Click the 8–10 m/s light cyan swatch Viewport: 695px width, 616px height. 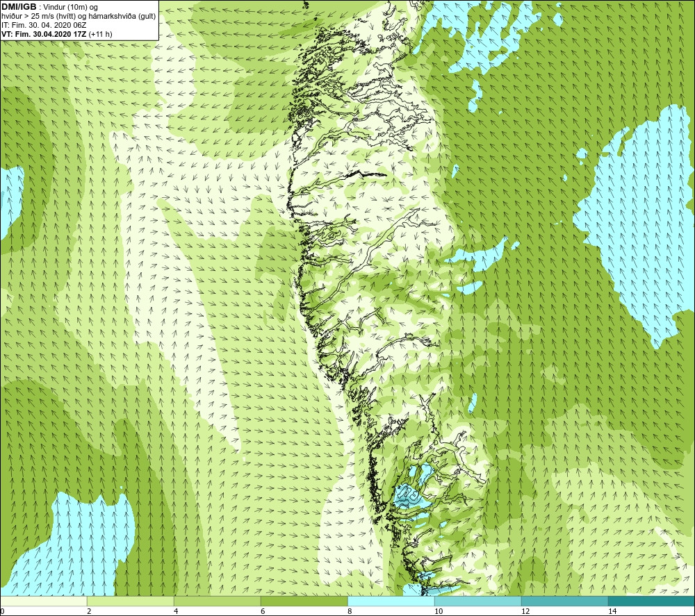point(391,601)
